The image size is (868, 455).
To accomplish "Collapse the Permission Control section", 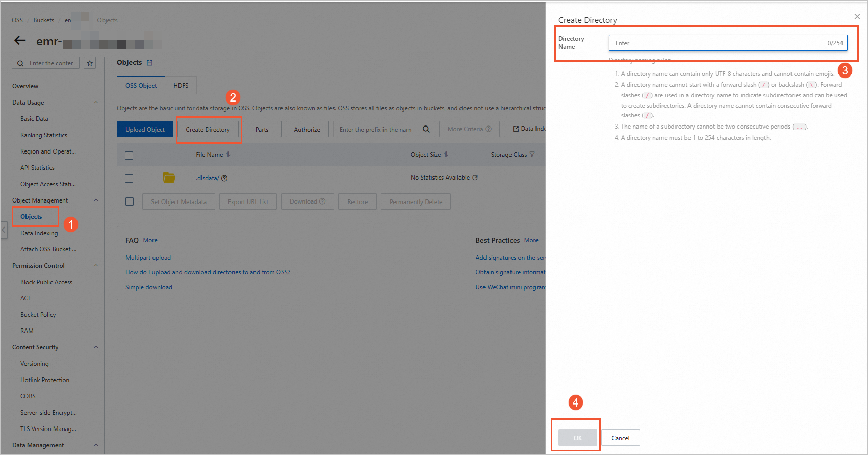I will click(x=96, y=266).
